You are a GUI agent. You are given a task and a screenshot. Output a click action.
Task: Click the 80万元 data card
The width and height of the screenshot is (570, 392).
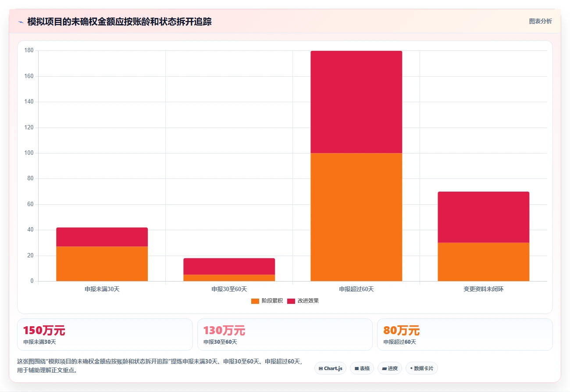pyautogui.click(x=465, y=335)
